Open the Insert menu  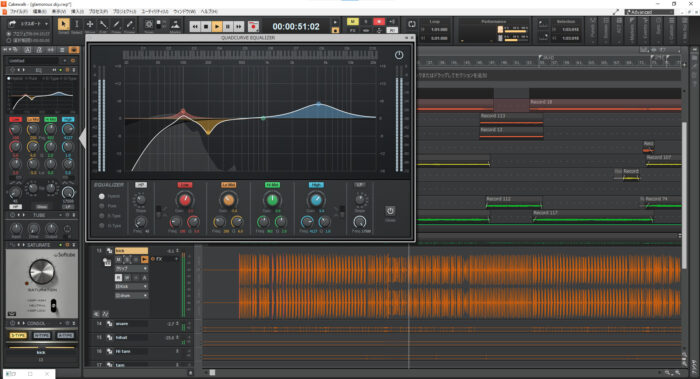(77, 11)
